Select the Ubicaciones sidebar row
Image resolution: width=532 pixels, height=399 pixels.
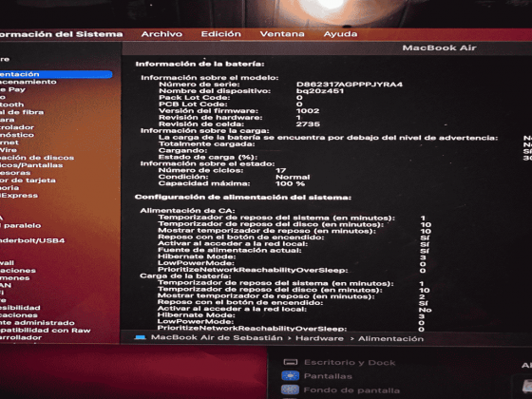(18, 271)
